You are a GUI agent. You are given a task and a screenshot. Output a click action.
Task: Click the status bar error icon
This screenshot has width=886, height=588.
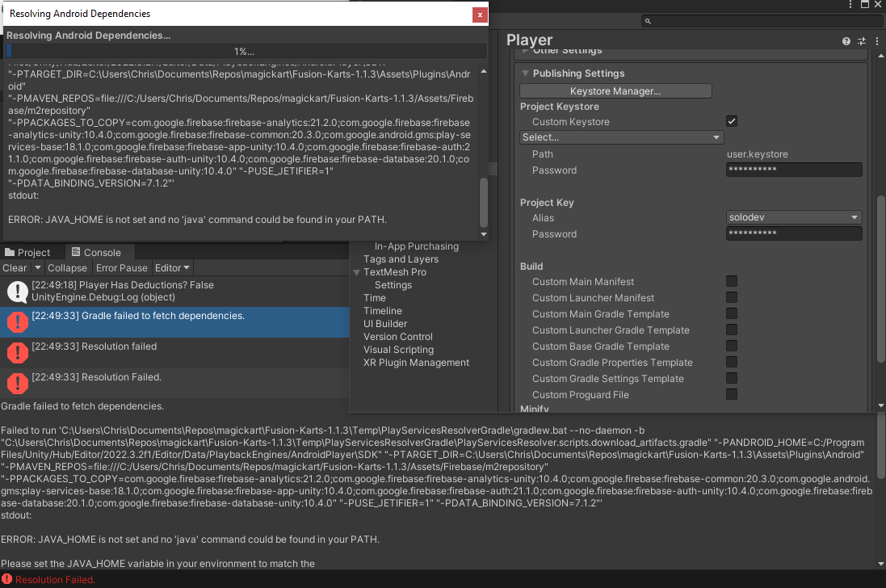(6, 579)
